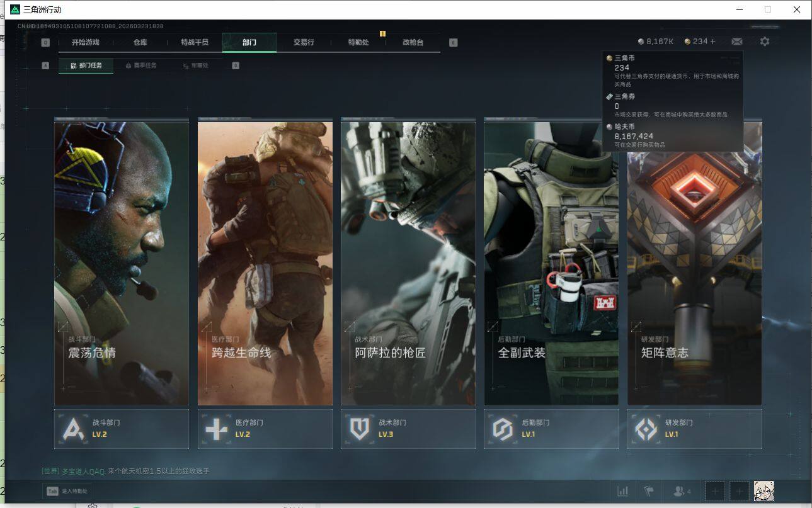Open the 全副武装 logistics mission card
Viewport: 812px width, 508px height.
551,263
